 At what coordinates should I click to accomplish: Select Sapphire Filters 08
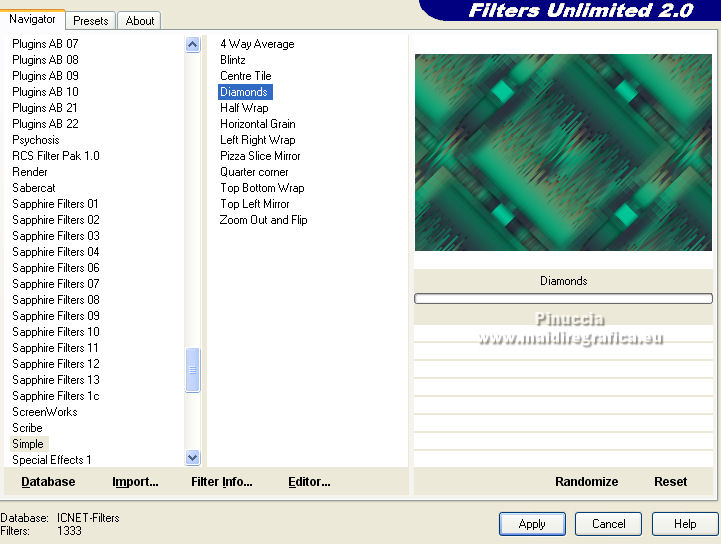[x=56, y=300]
